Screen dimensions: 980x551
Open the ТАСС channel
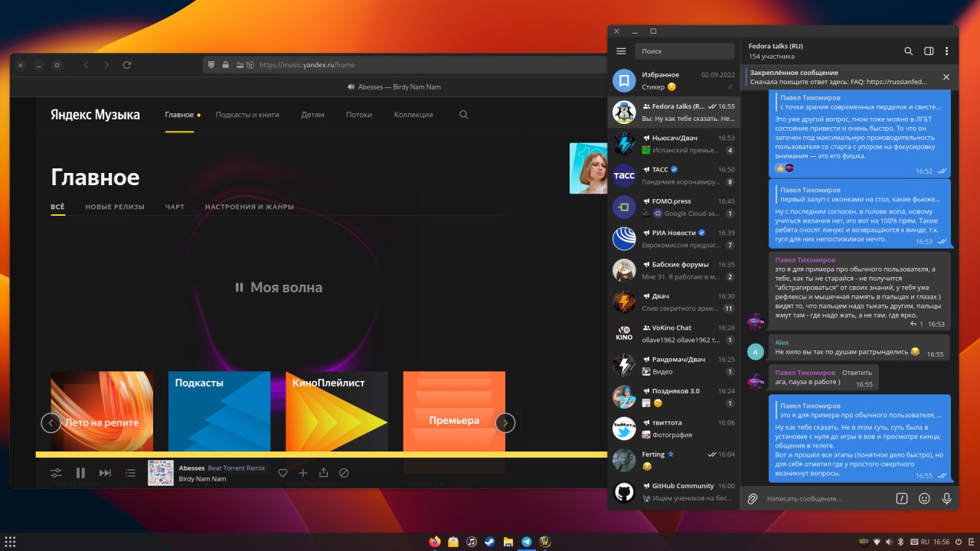(x=674, y=175)
